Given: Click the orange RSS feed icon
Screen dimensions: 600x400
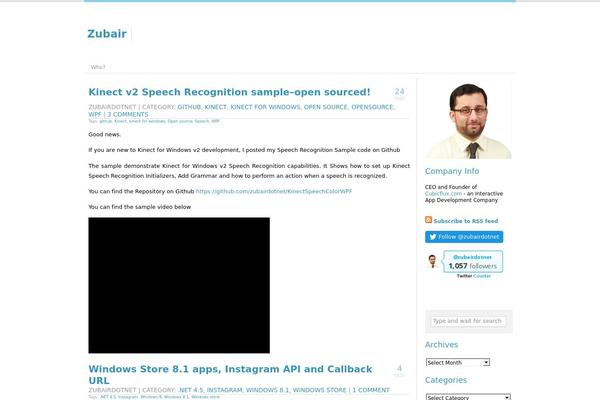Looking at the screenshot, I should pyautogui.click(x=428, y=220).
